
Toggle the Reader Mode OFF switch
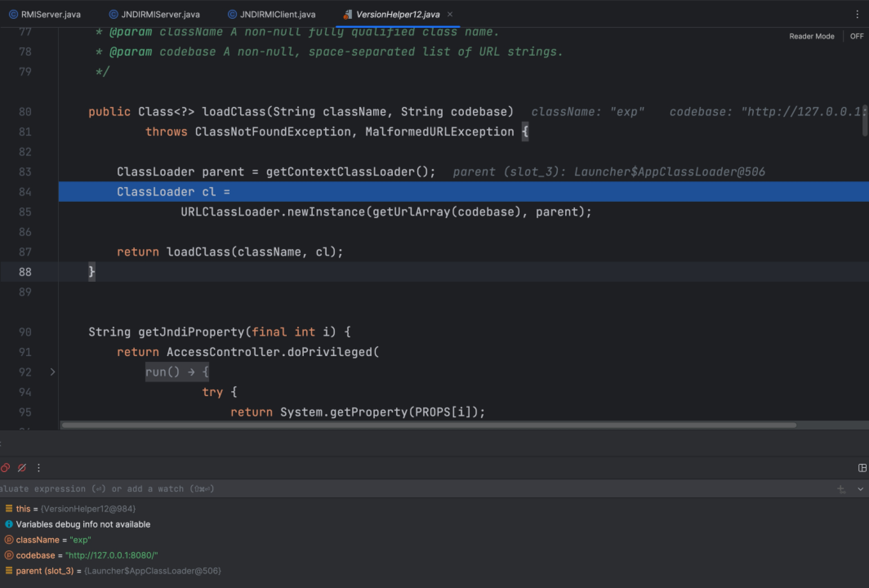coord(857,36)
